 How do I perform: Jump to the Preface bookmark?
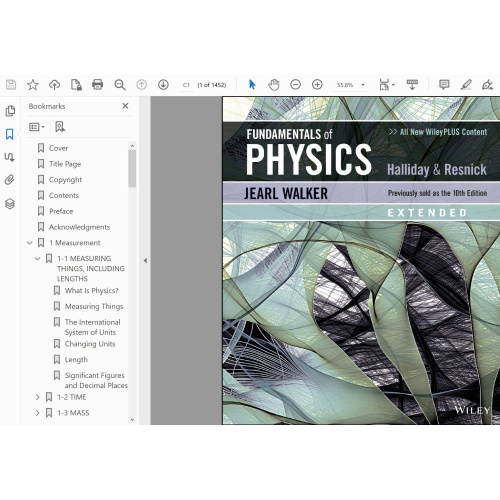click(61, 211)
